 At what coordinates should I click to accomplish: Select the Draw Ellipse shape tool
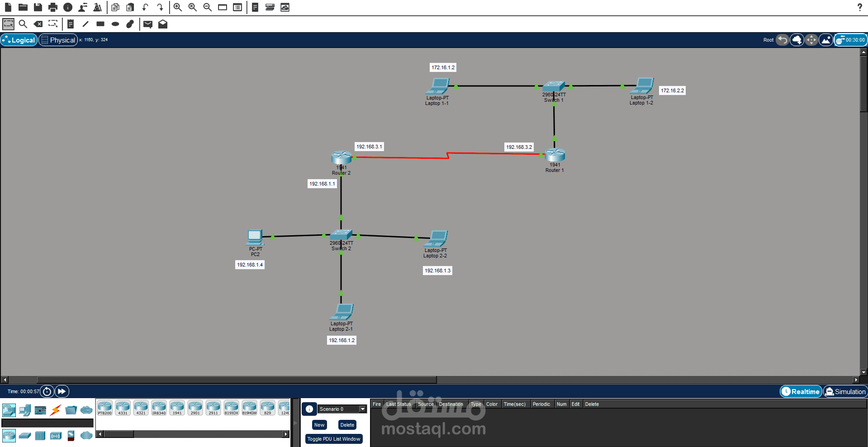(115, 24)
